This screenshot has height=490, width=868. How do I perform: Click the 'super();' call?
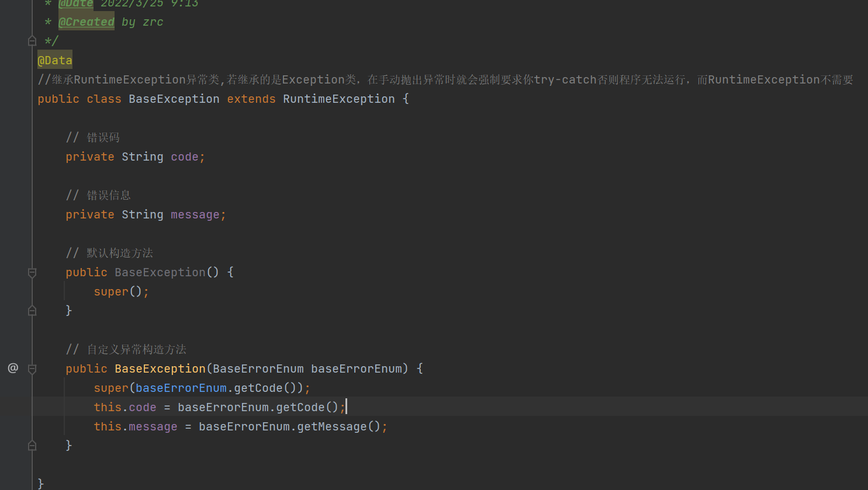click(x=122, y=292)
